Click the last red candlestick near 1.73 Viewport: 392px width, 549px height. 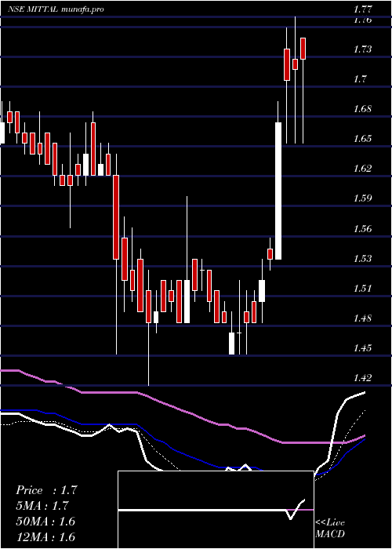tap(303, 49)
